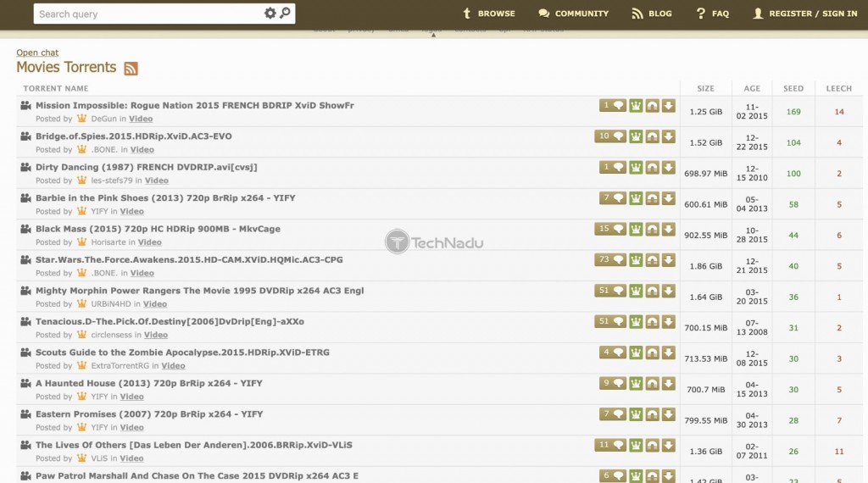Click magnet icon for Barbie Pink Shoes
Screen dimensions: 868x483
653,198
